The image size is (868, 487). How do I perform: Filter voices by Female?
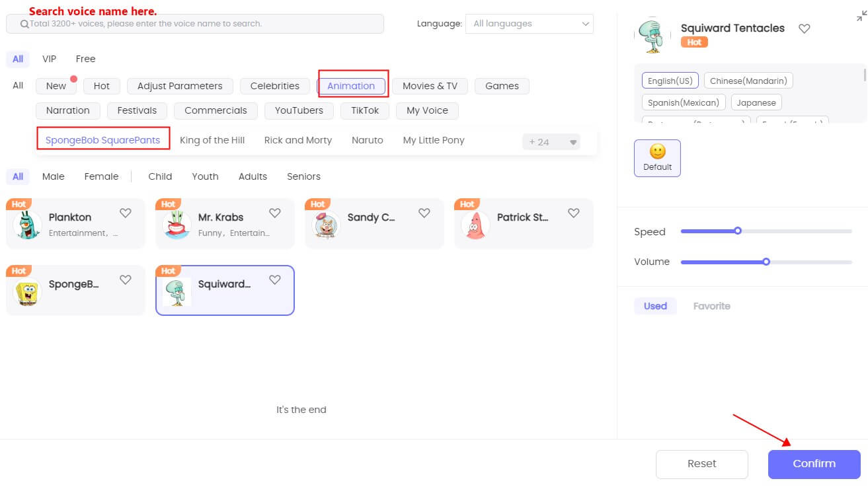[101, 176]
